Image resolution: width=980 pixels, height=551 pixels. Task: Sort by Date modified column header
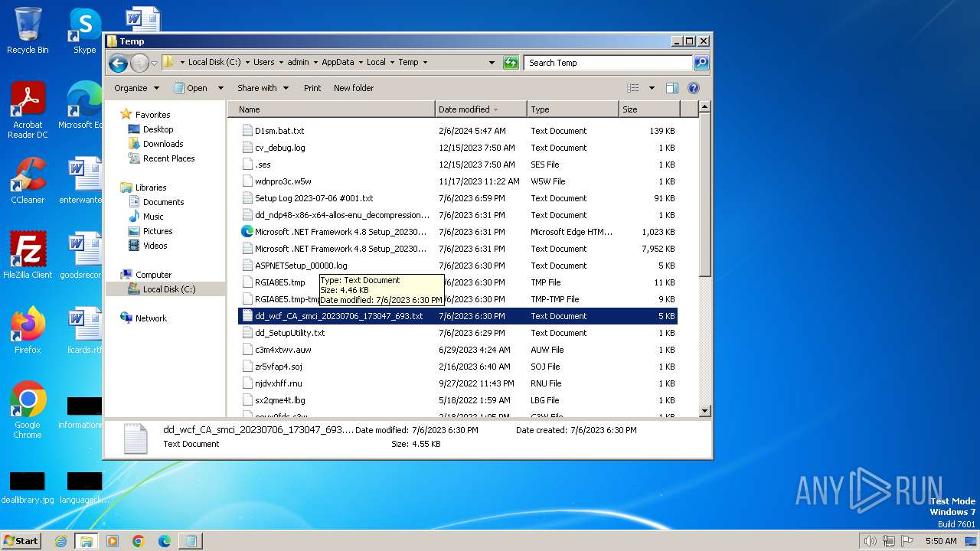(481, 109)
